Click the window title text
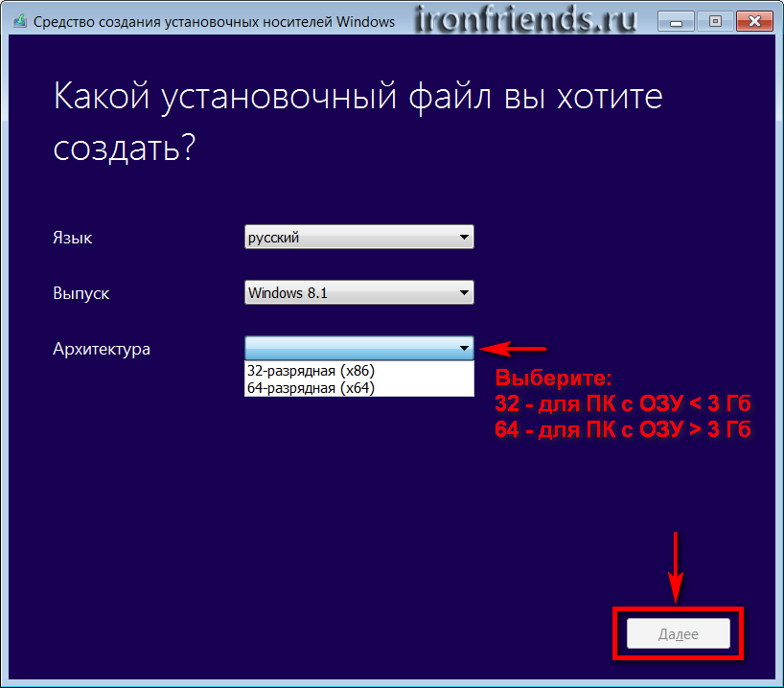Screen dimensions: 784x688 click(x=214, y=21)
